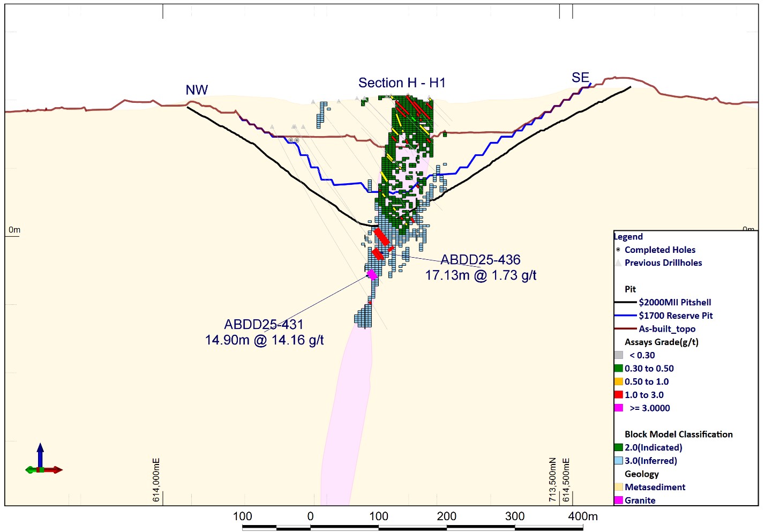Click the ABDD25-436 drillhole label
This screenshot has width=765, height=532.
coord(481,260)
